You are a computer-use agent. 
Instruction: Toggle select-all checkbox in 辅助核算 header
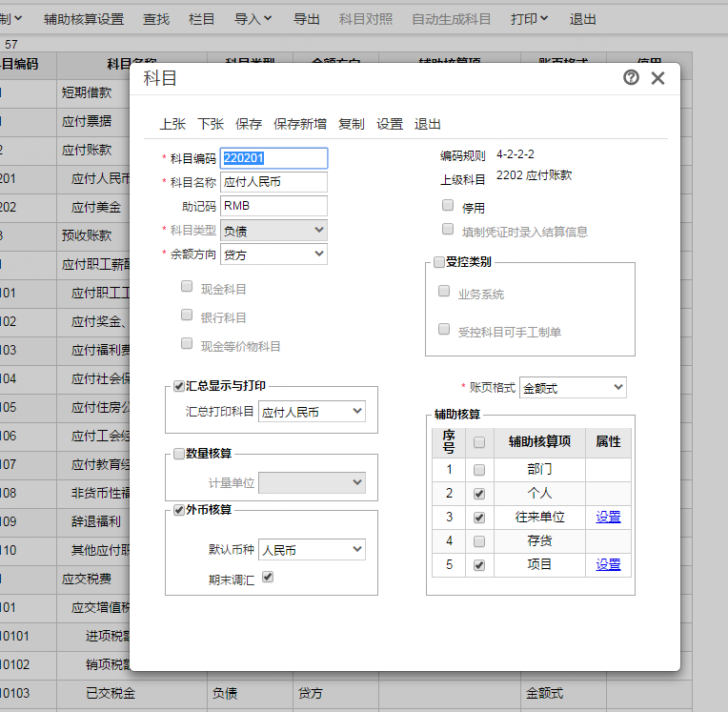(479, 442)
